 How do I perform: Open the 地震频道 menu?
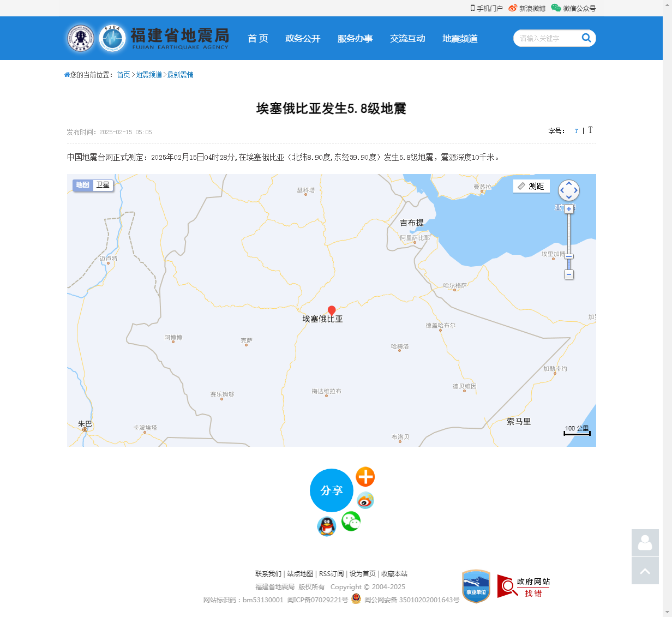point(459,39)
